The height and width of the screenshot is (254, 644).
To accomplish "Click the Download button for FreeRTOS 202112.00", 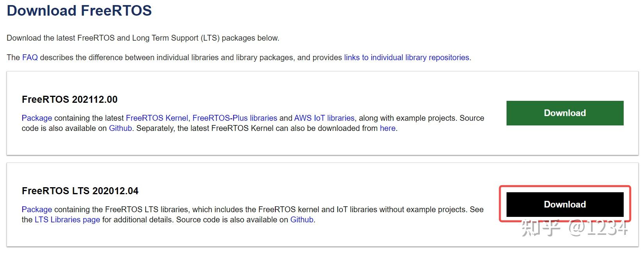I will click(x=564, y=113).
